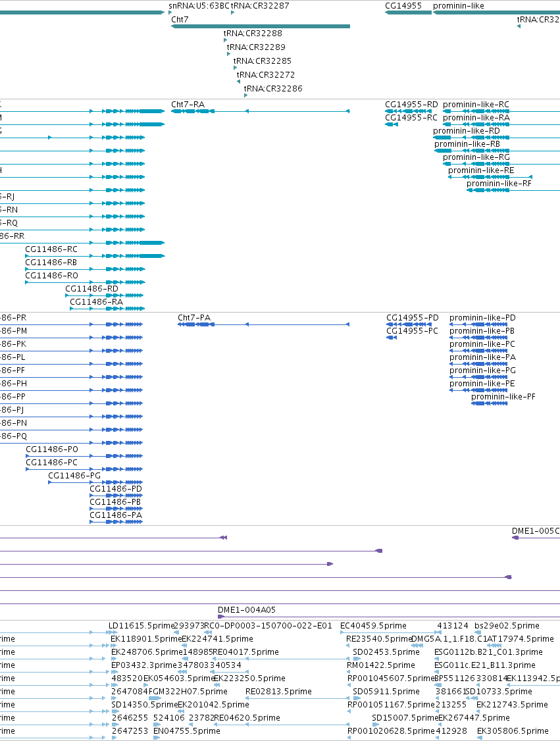Select the CG11486-RC transcript

(x=95, y=256)
